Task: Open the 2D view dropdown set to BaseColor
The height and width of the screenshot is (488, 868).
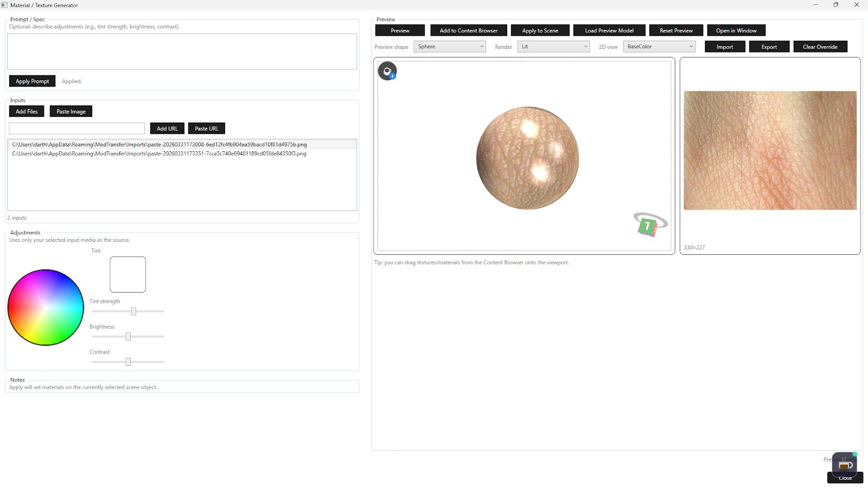Action: click(x=659, y=47)
